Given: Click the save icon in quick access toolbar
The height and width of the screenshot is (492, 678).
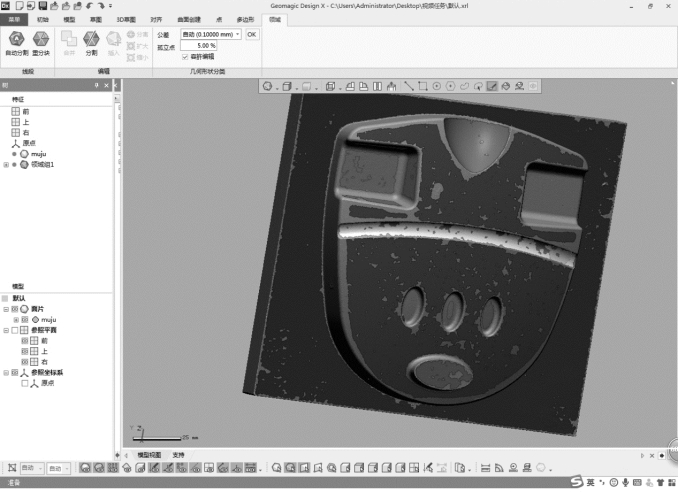Looking at the screenshot, I should pyautogui.click(x=43, y=6).
